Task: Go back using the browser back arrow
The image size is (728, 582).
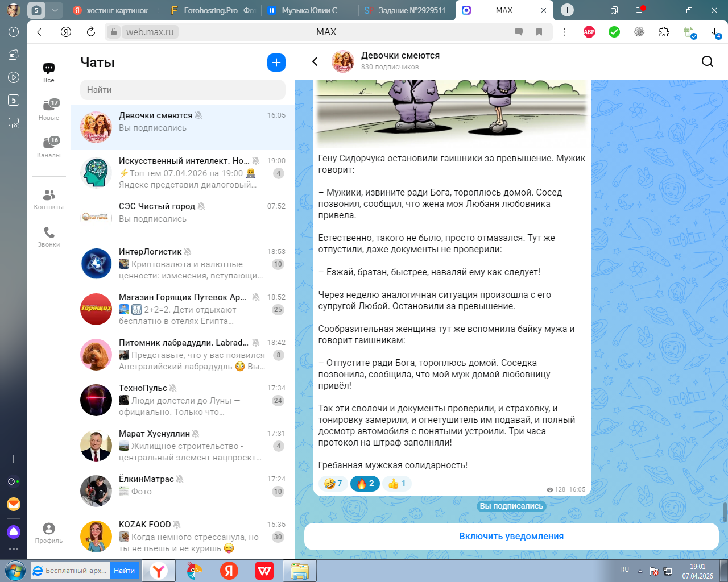Action: pyautogui.click(x=41, y=32)
